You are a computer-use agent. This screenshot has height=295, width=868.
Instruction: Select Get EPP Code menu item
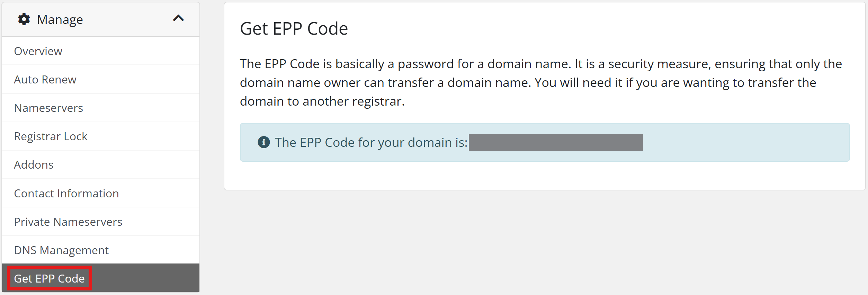click(49, 279)
